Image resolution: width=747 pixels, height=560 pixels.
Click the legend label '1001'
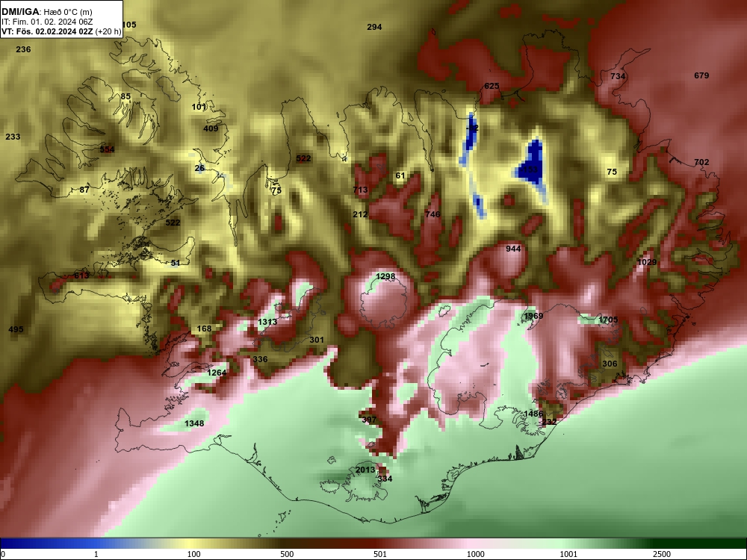tap(568, 554)
